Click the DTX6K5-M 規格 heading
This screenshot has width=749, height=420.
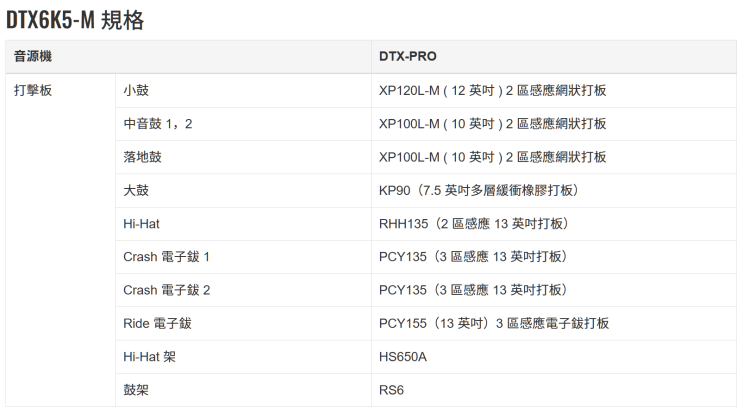click(x=75, y=21)
